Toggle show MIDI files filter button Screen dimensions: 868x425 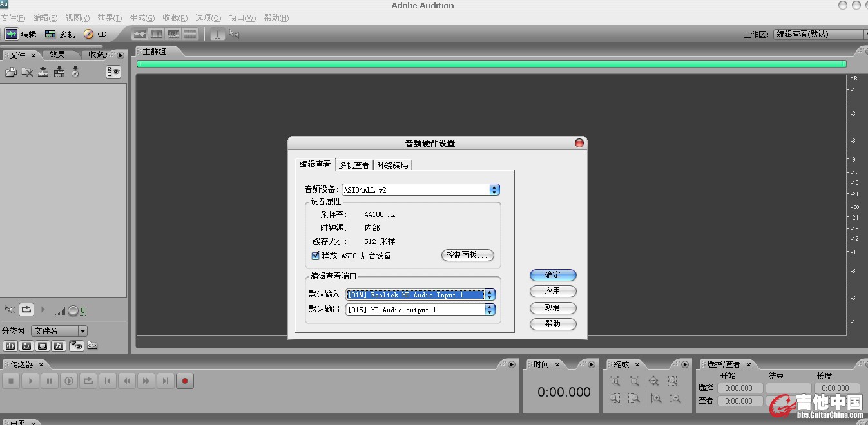click(58, 346)
